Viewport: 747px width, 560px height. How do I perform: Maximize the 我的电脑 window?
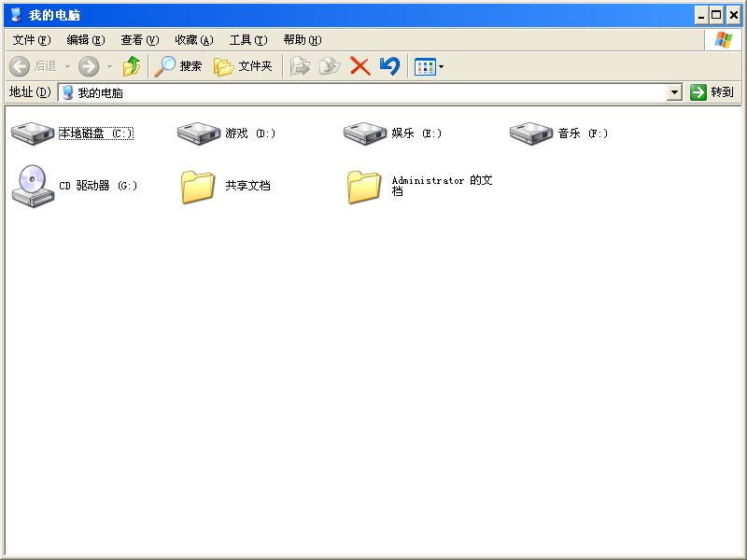[716, 16]
